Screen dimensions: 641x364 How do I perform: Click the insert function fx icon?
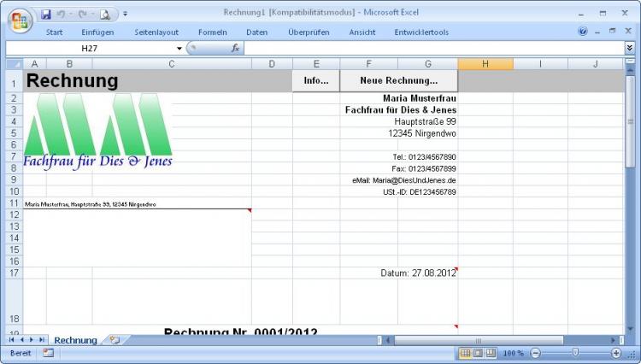235,49
